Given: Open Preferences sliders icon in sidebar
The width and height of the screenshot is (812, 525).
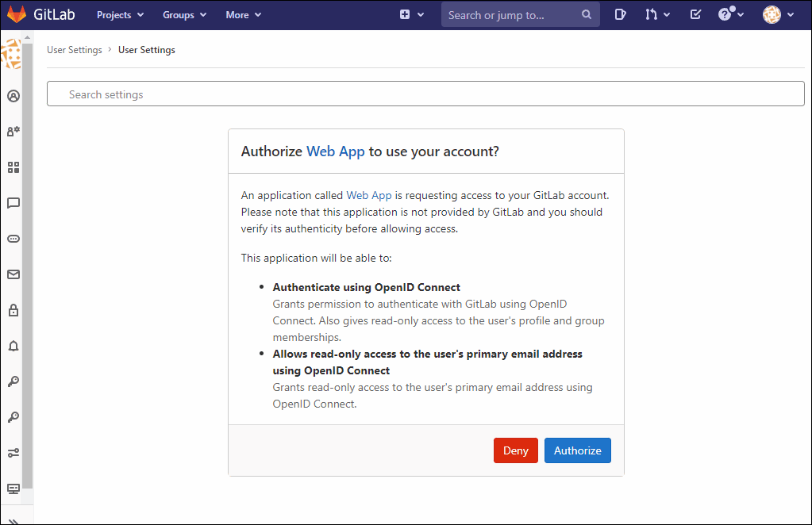Looking at the screenshot, I should pyautogui.click(x=13, y=453).
